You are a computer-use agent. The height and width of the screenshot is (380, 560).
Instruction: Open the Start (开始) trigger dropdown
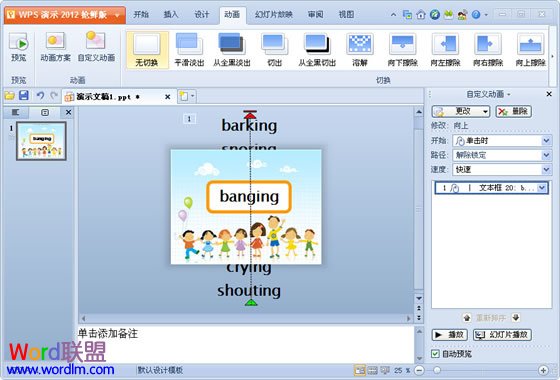click(546, 141)
